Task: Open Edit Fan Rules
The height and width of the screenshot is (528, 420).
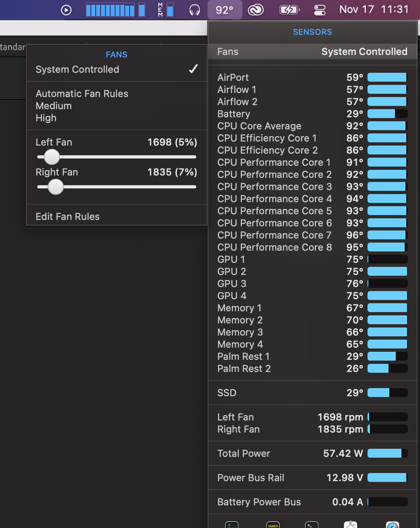Action: click(x=67, y=217)
